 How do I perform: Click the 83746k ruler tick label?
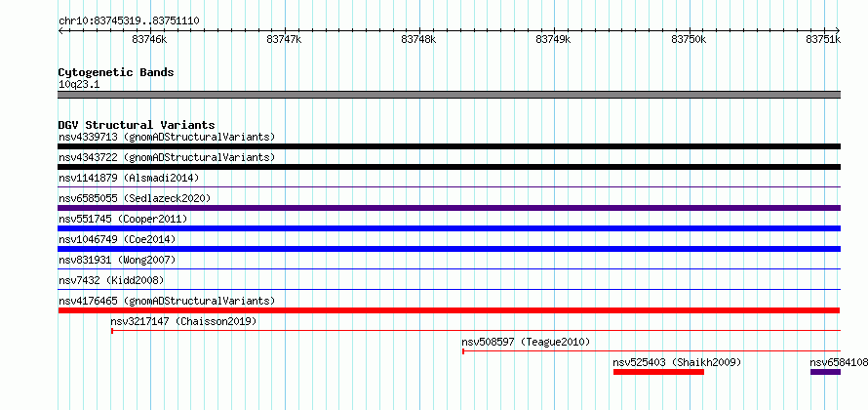(x=149, y=39)
